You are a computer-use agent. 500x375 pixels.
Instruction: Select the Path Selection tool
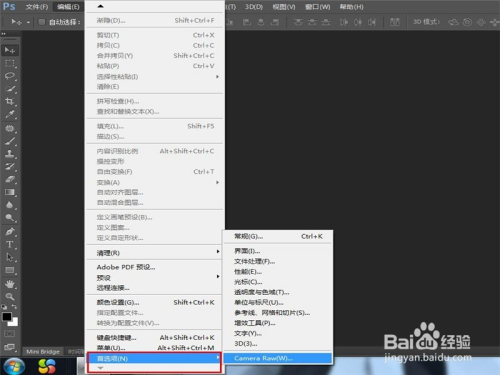pyautogui.click(x=10, y=257)
